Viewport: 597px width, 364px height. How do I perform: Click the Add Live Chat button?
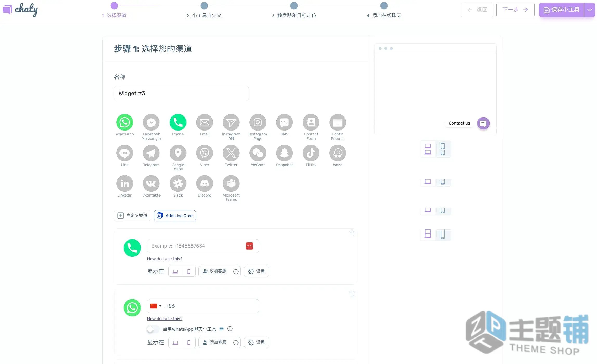pyautogui.click(x=175, y=216)
